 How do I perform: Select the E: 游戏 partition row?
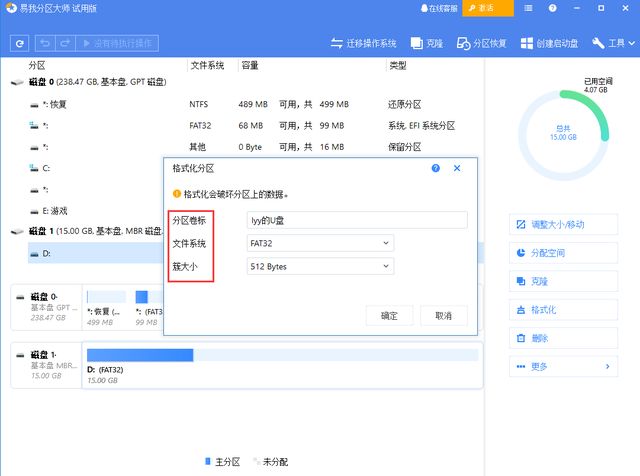[x=55, y=211]
